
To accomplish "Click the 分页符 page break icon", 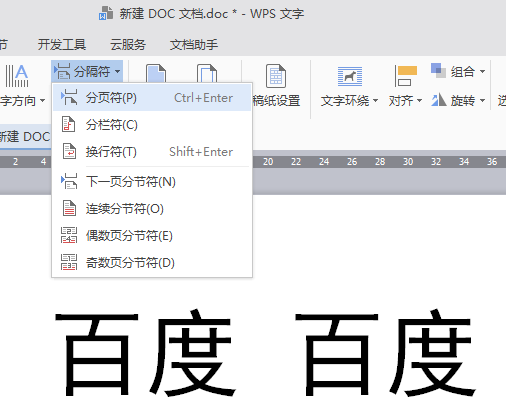I will 69,97.
